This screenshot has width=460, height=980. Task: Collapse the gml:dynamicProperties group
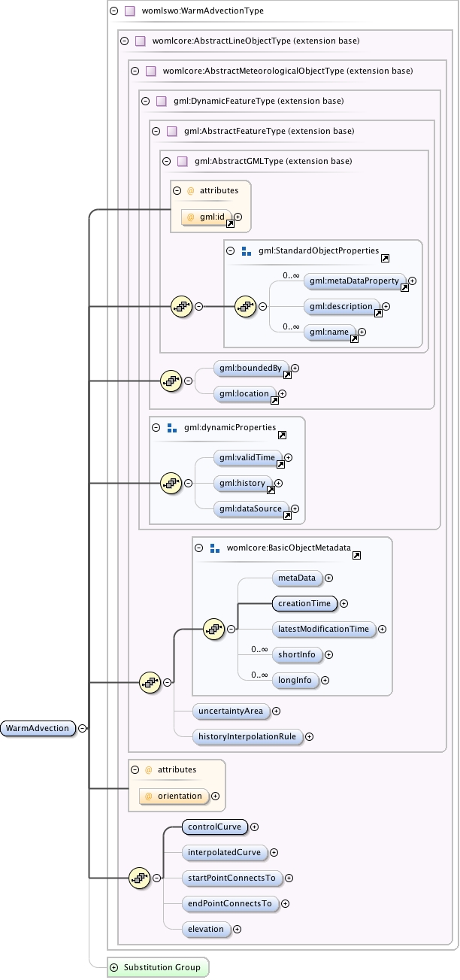pos(156,427)
